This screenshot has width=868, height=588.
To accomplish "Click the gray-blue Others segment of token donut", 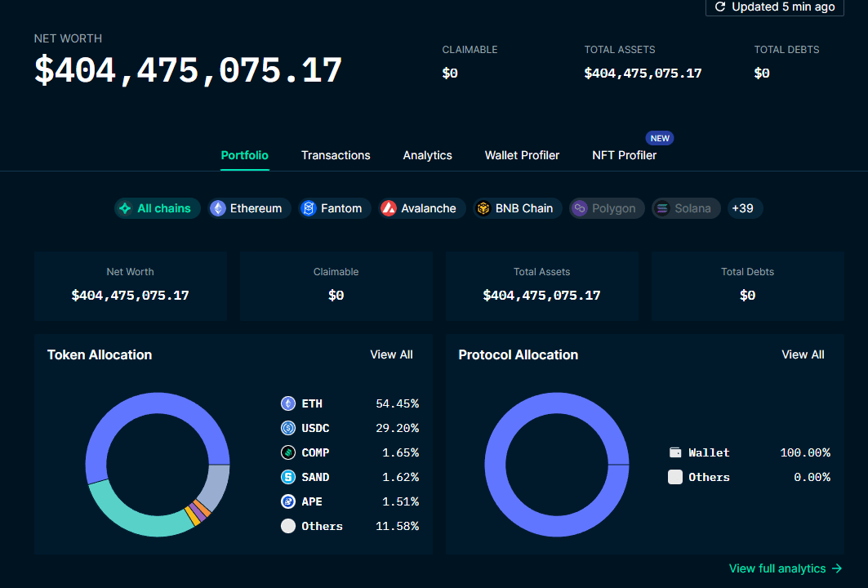I will tap(216, 486).
